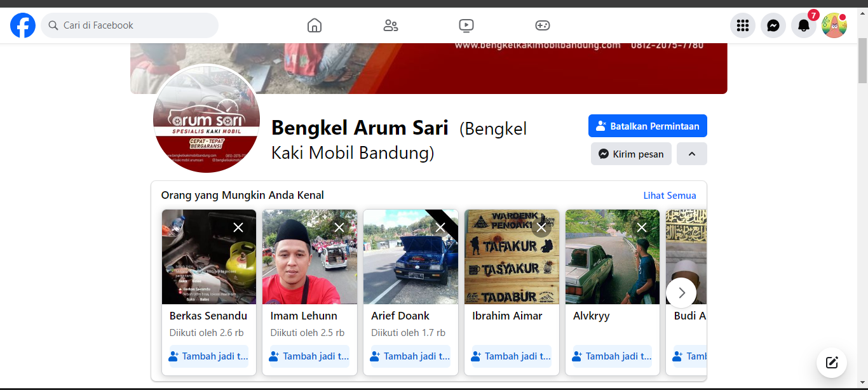Open the Ibrahim Aimar name link

tap(507, 316)
